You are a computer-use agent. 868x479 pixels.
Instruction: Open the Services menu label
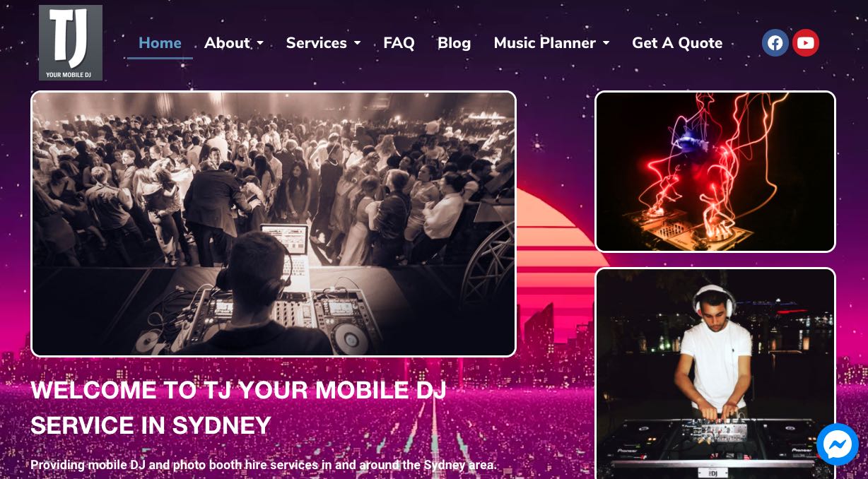[316, 43]
